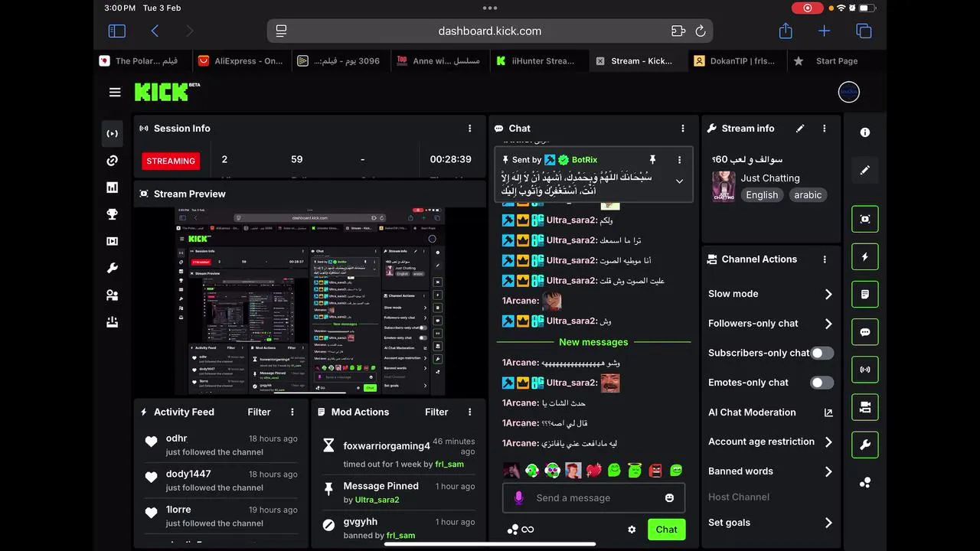Open Account age restriction settings
Screen dimensions: 980x551
tap(770, 442)
